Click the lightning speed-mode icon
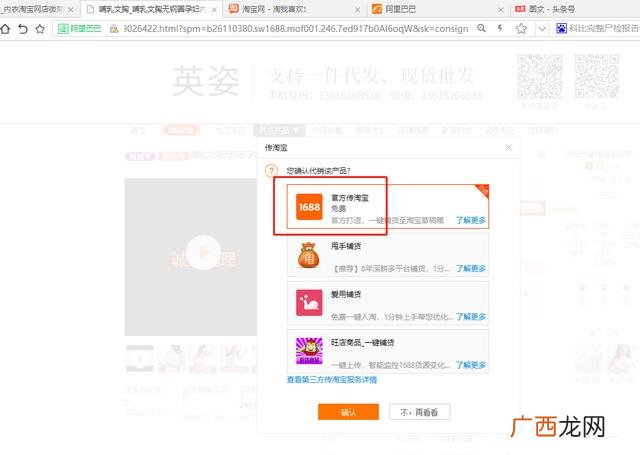This screenshot has width=640, height=455. click(x=500, y=28)
